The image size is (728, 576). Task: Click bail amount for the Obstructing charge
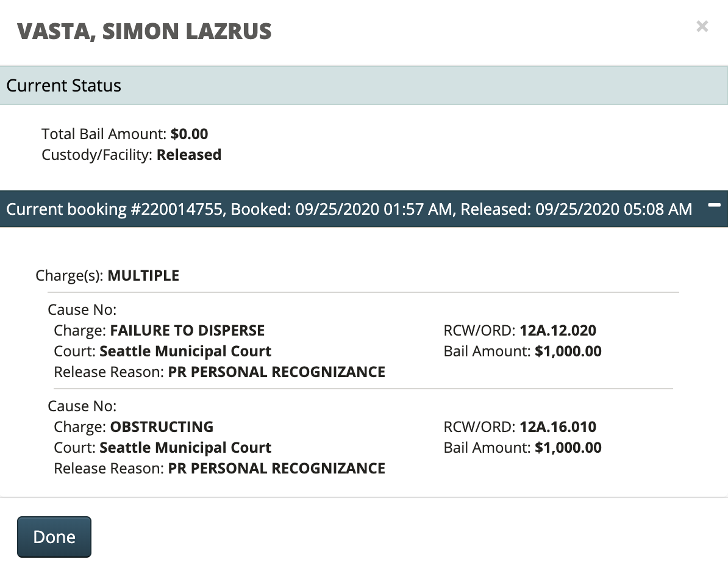point(568,448)
